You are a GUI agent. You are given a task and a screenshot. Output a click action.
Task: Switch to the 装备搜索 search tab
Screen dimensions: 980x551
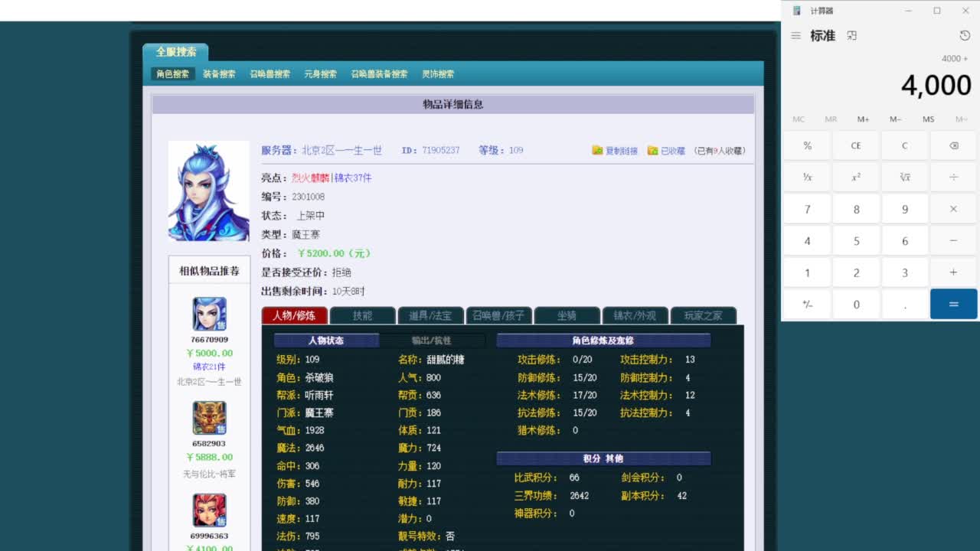220,73
